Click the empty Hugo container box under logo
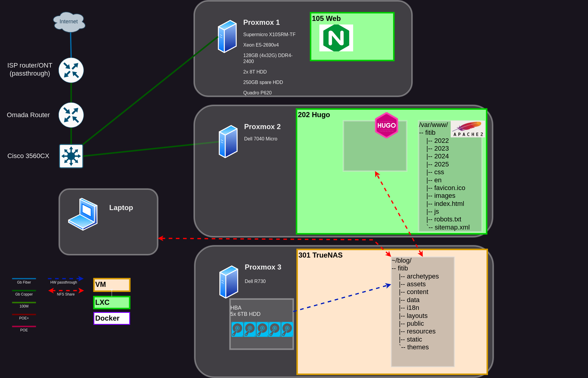The image size is (588, 378). (x=375, y=146)
